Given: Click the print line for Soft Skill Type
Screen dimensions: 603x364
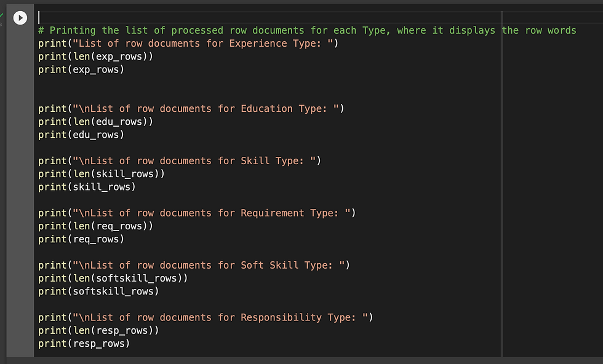Looking at the screenshot, I should 194,266.
